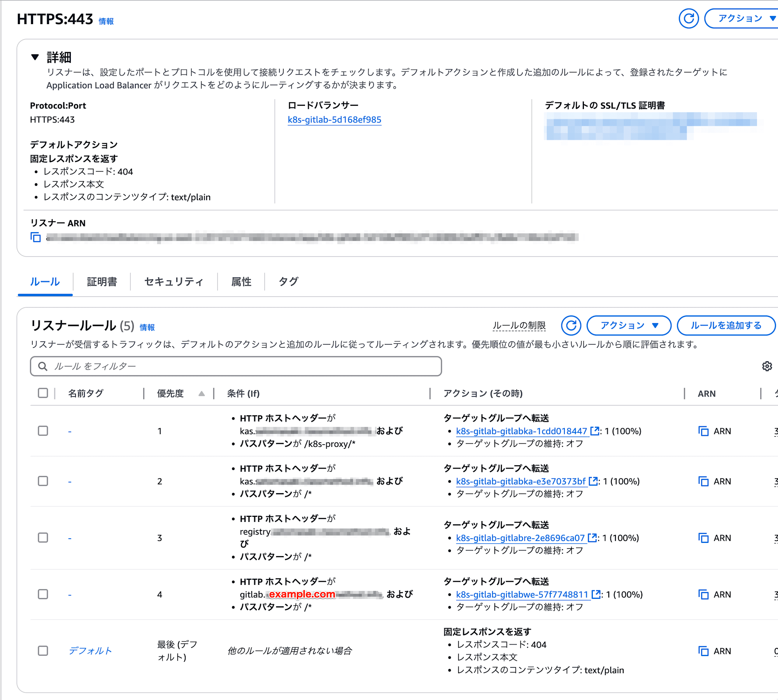Click external link icon after gitlabka-1cdd018447
This screenshot has height=700, width=778.
point(594,430)
